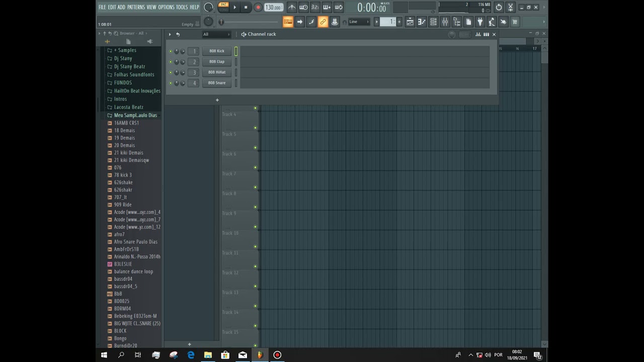Collapse the Meu Sampl..aulo Dias folder

coord(135,115)
